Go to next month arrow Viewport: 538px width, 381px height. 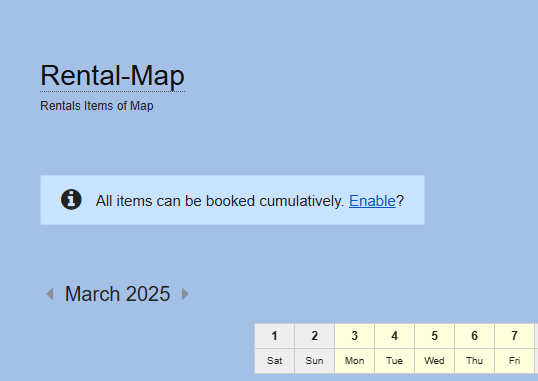185,294
